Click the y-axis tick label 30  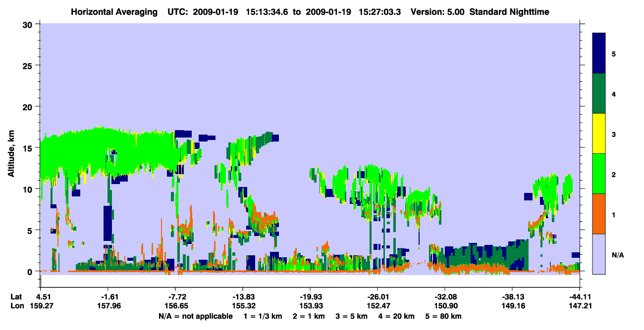[28, 24]
